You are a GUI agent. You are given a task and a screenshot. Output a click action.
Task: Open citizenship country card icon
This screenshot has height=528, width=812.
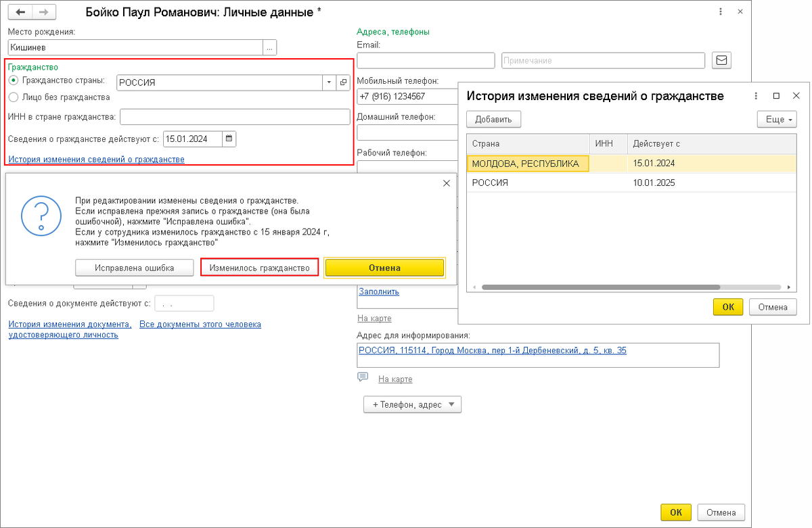click(343, 82)
